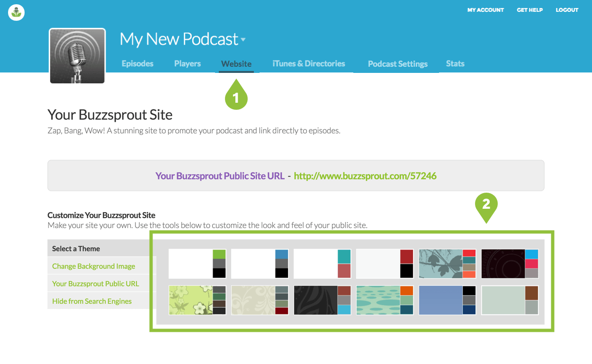Open the Stats tab
Screen dimensions: 592x364
[x=455, y=63]
